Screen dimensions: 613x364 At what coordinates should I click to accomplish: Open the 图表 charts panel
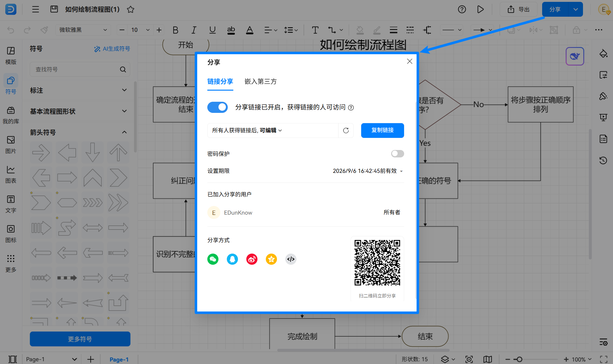(x=11, y=174)
